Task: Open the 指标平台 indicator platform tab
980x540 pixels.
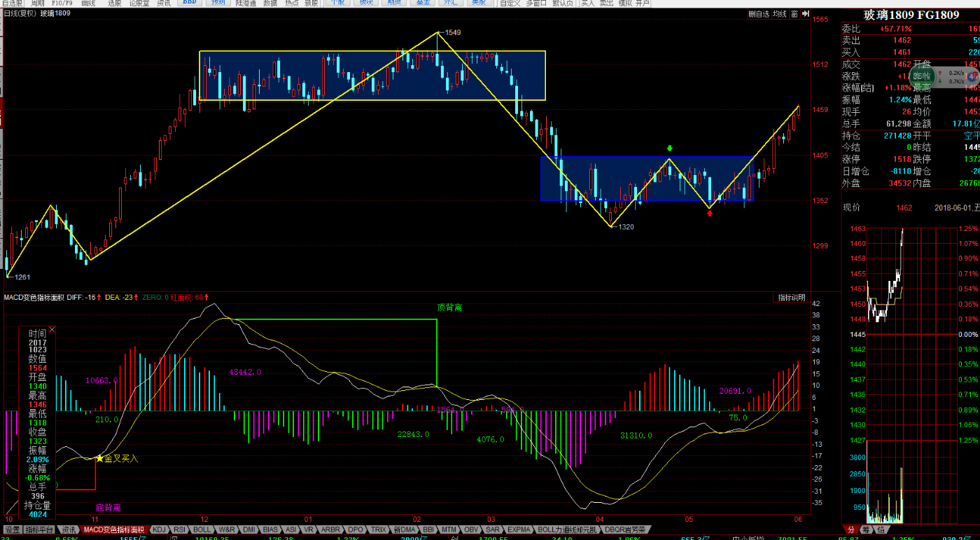Action: (39, 529)
